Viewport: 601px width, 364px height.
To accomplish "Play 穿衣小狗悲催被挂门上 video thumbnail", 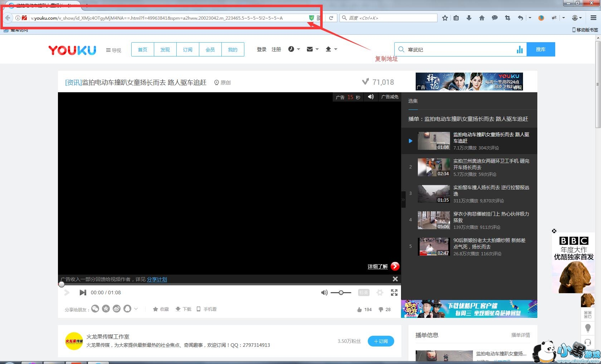I will coord(434,220).
